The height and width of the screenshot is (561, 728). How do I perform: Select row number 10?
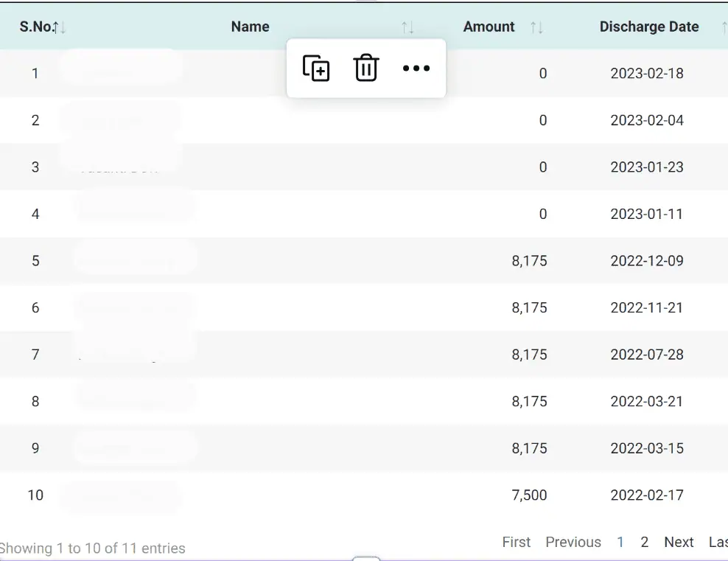[x=35, y=495]
